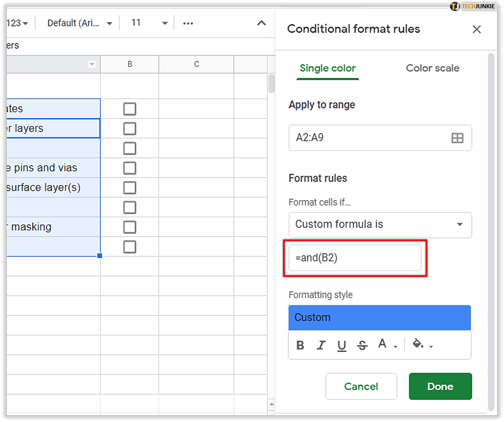Toggle underline formatting style
504x422 pixels.
click(342, 345)
